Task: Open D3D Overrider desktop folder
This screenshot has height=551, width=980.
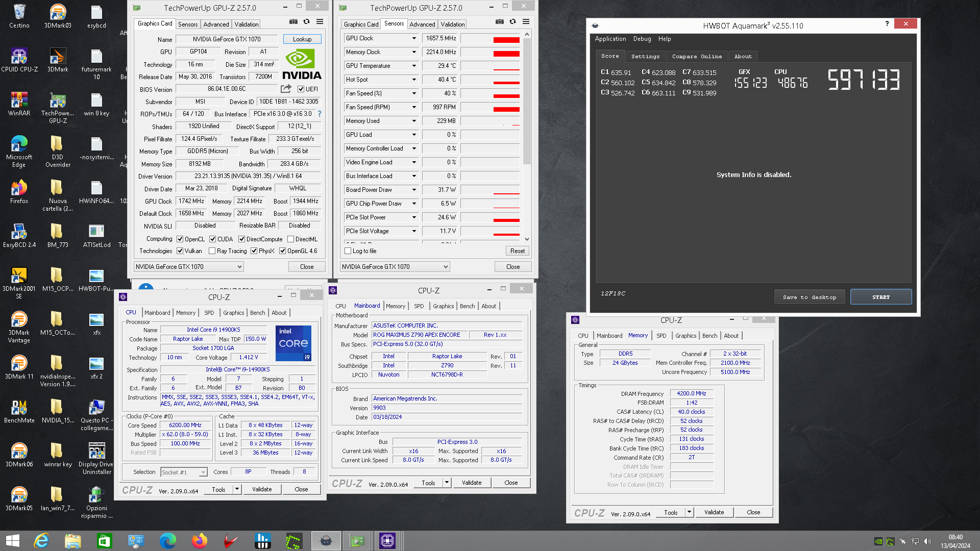Action: point(58,151)
